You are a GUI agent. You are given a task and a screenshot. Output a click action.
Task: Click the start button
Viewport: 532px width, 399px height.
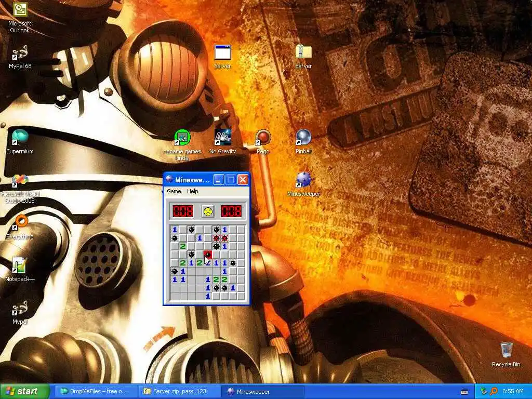[x=25, y=391]
